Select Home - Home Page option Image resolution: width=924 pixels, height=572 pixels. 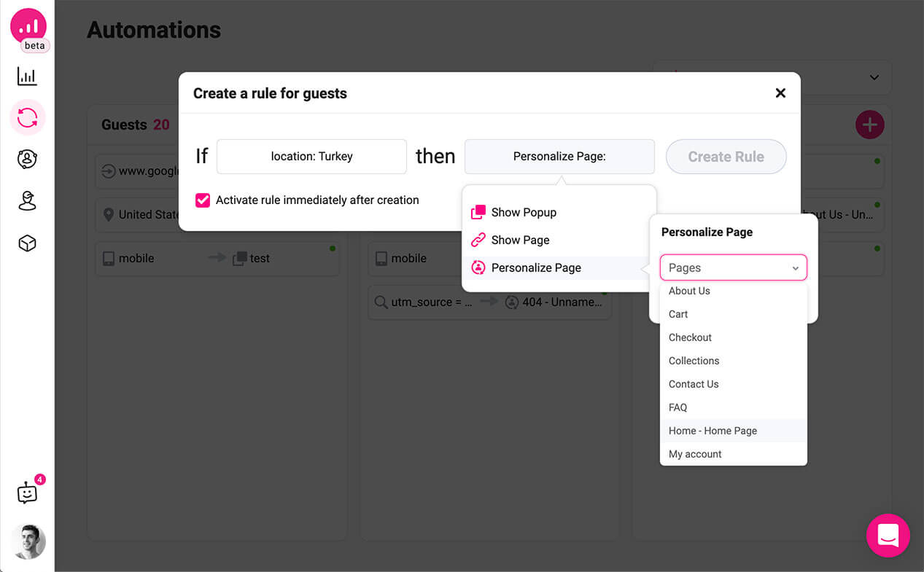click(x=734, y=431)
